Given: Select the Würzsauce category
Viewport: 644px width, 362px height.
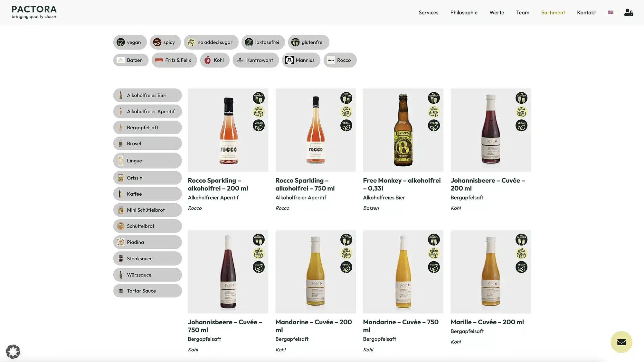Looking at the screenshot, I should [147, 275].
